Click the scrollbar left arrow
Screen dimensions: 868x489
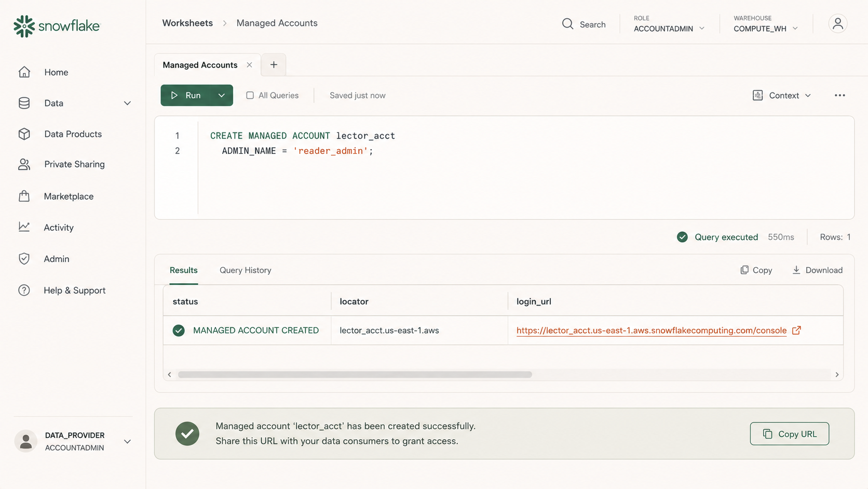tap(169, 375)
